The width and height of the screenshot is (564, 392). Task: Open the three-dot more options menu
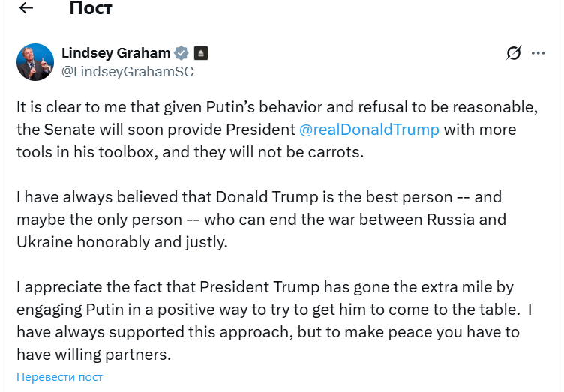point(538,53)
